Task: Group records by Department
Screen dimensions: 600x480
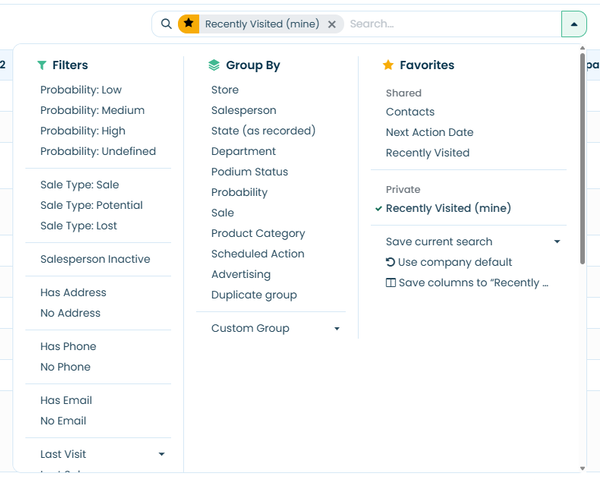Action: click(243, 151)
